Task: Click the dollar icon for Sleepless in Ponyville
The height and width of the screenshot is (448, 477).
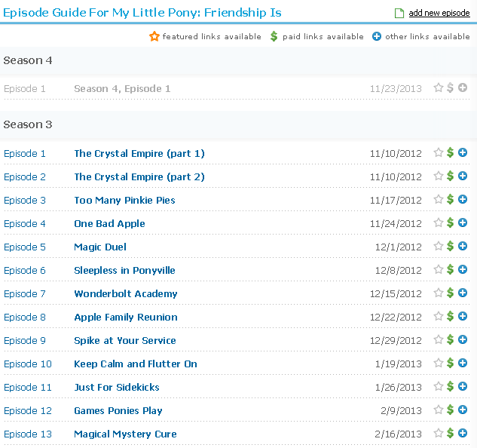Action: click(450, 269)
